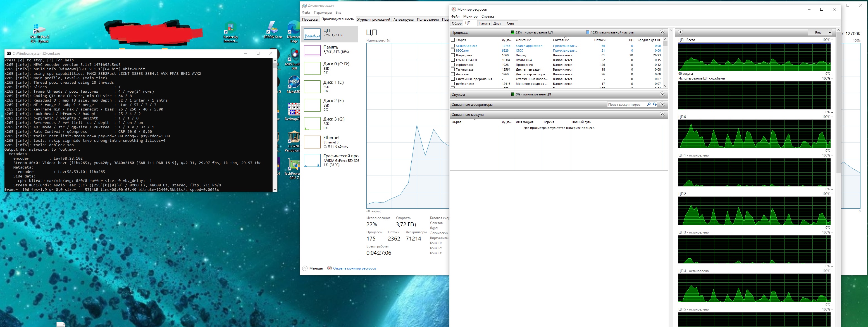Click the Resource Monitor link icon in Task Manager

330,268
